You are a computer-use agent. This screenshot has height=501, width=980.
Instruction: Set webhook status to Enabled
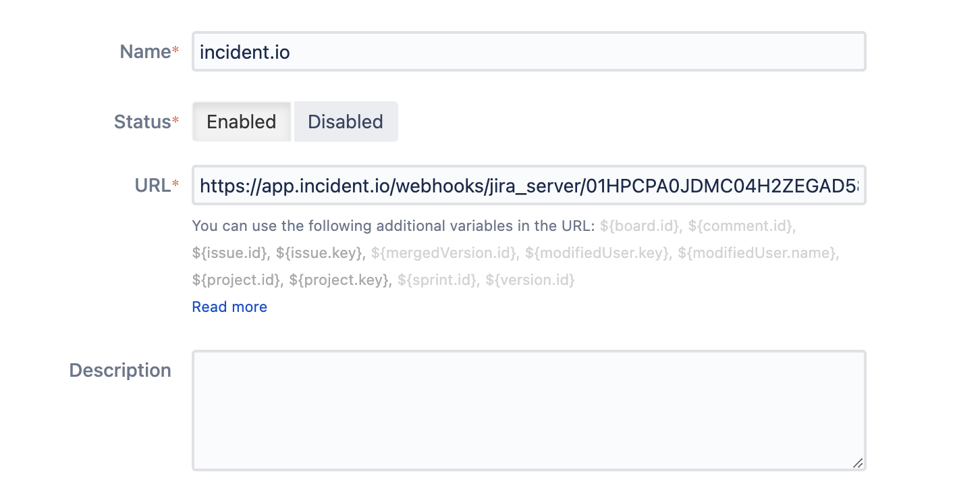tap(242, 122)
